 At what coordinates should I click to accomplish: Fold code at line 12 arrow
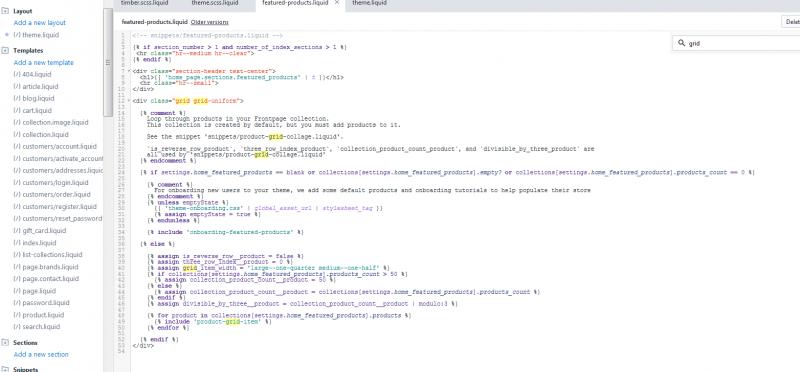[129, 101]
